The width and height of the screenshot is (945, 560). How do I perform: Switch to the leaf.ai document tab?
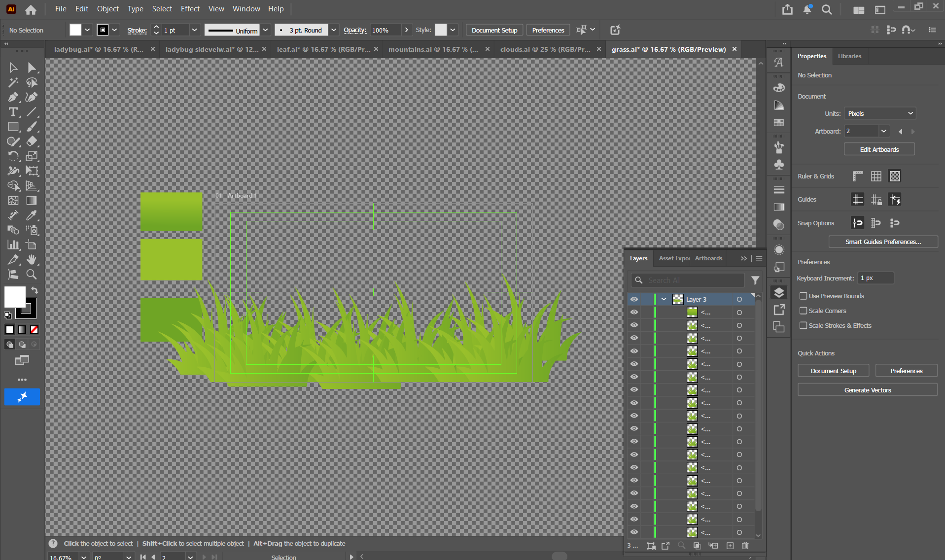click(323, 49)
